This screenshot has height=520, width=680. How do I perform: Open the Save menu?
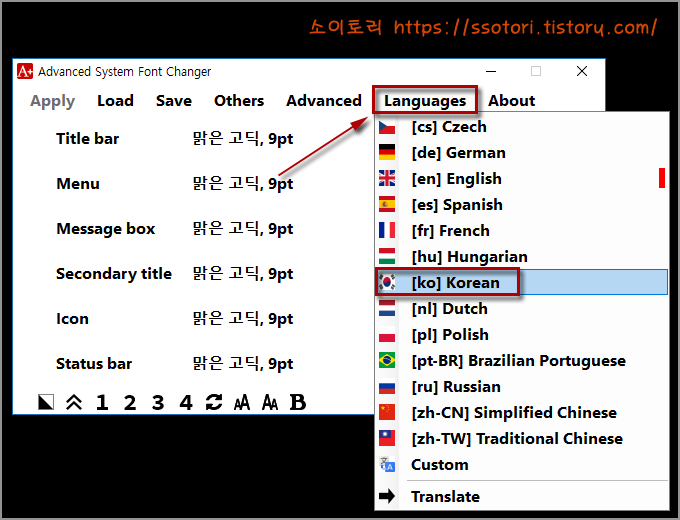(174, 101)
